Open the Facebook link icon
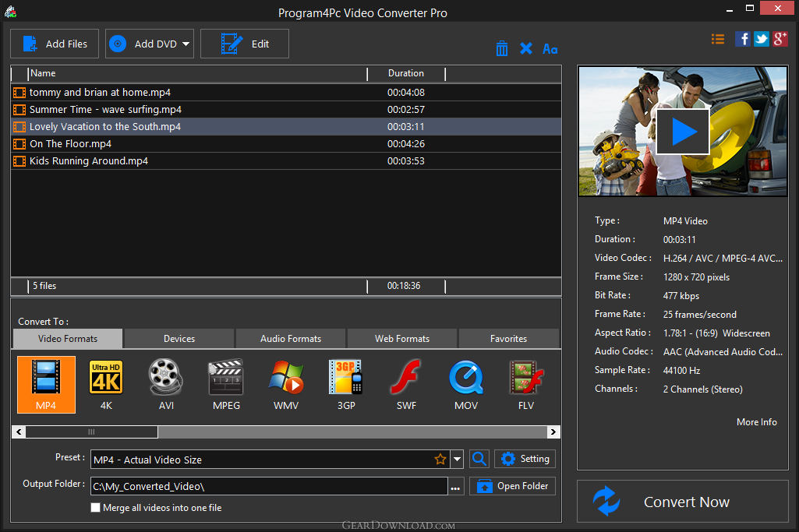799x532 pixels. coord(742,39)
